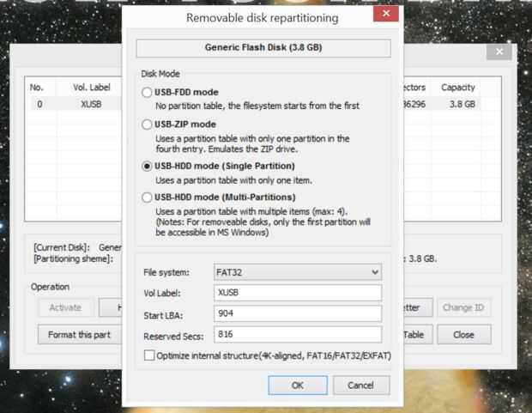This screenshot has height=413, width=532.
Task: Select USB-ZIP mode radio button
Action: coord(147,125)
